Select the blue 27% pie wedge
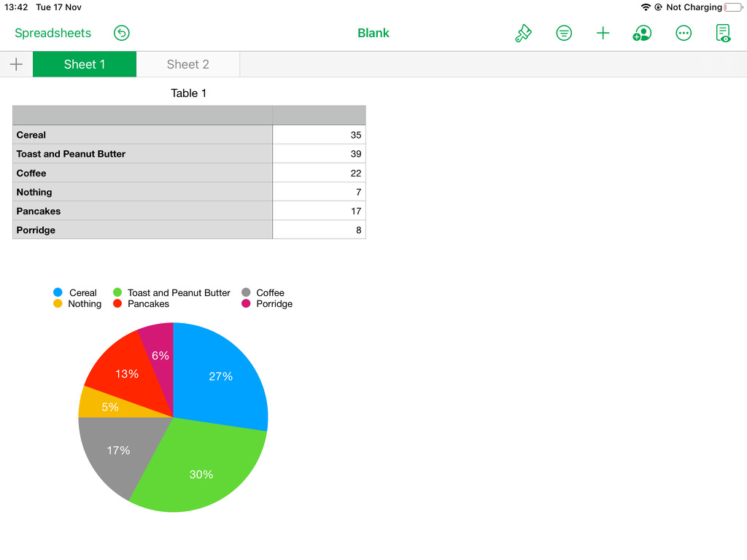This screenshot has width=747, height=560. pos(220,376)
